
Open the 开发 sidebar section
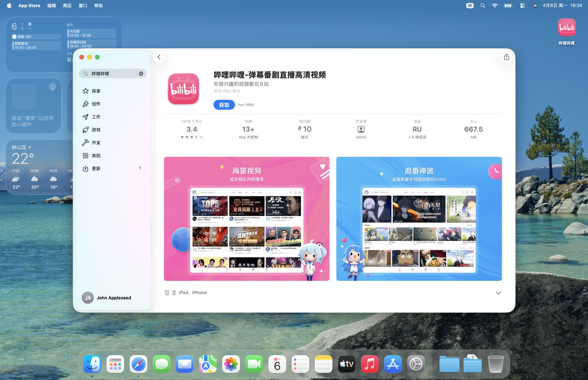point(112,142)
